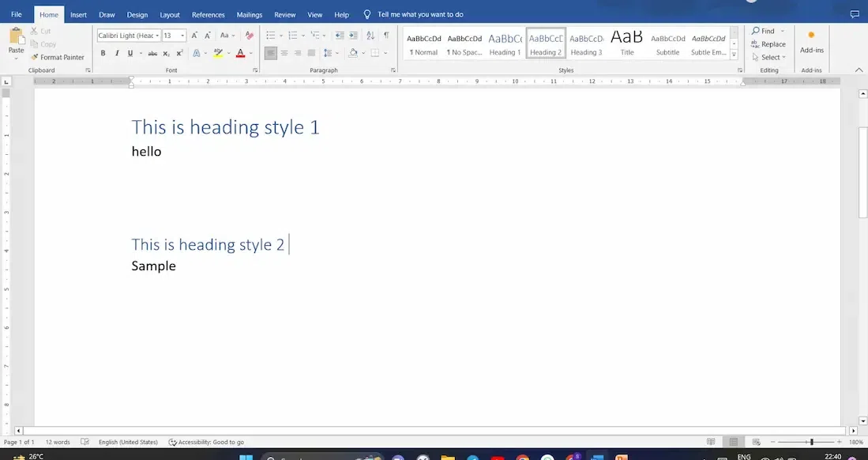Open the font name dropdown
Image resolution: width=868 pixels, height=460 pixels.
(x=157, y=36)
